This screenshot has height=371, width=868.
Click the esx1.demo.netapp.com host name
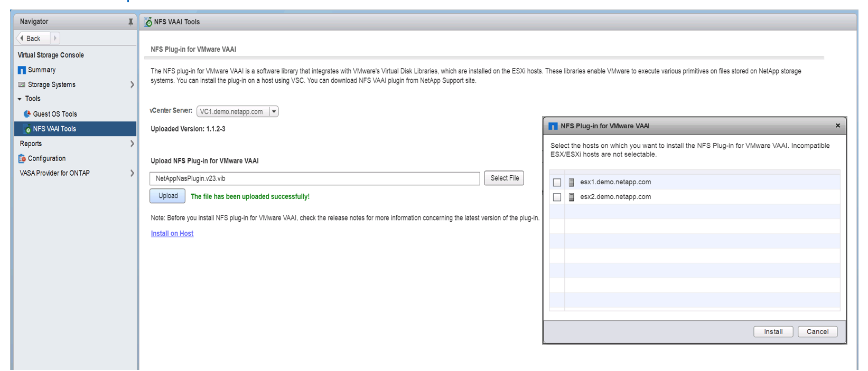(x=615, y=182)
